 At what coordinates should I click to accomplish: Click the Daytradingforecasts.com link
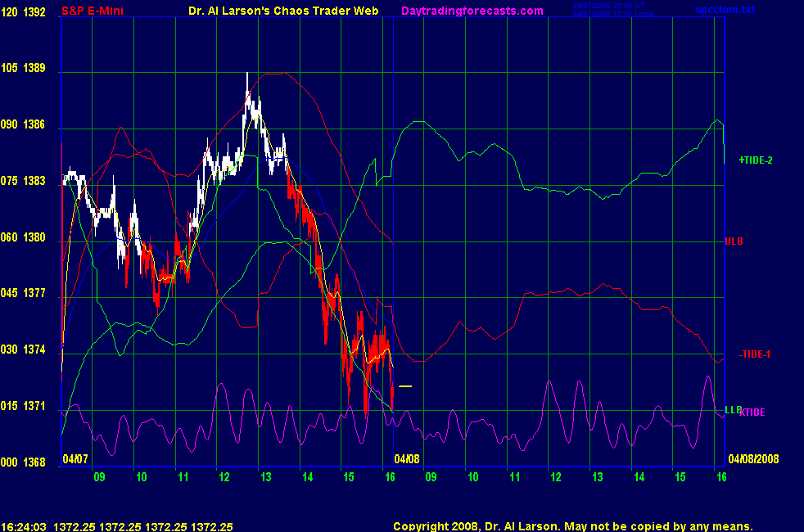[x=472, y=11]
